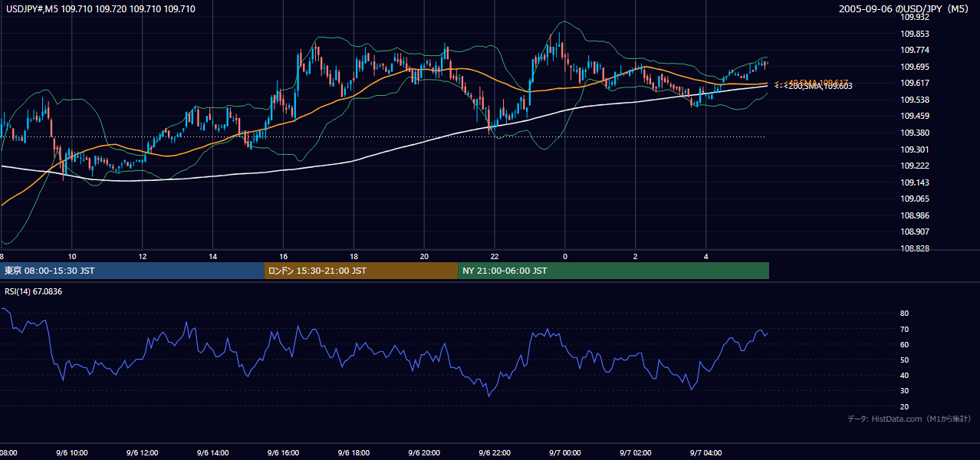Click the 60 level on the RSI scale
The image size is (980, 460).
pos(905,344)
